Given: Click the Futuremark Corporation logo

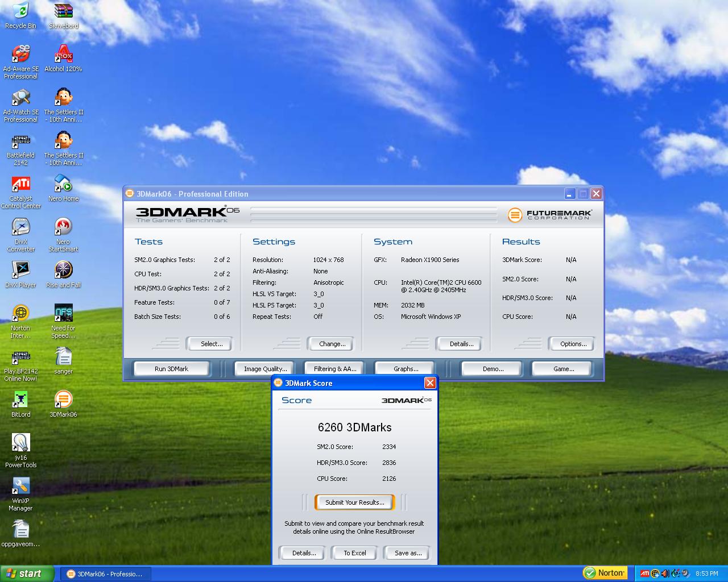Looking at the screenshot, I should 549,215.
